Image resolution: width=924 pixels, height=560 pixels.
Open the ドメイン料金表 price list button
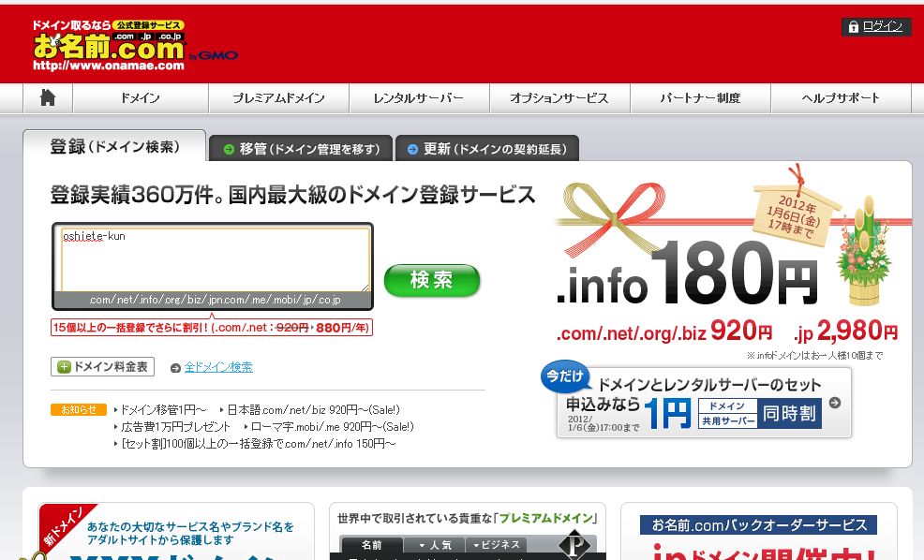pos(102,367)
